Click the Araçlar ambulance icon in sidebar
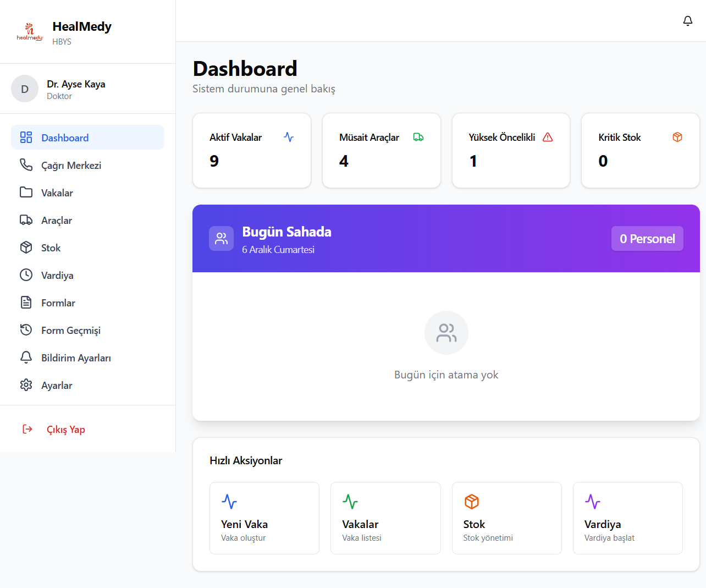 click(x=26, y=220)
